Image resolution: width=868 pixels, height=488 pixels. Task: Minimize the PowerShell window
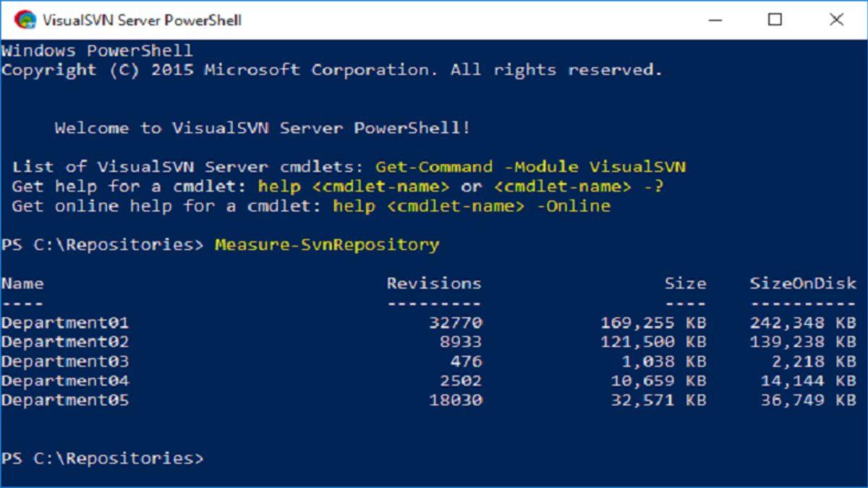[714, 20]
